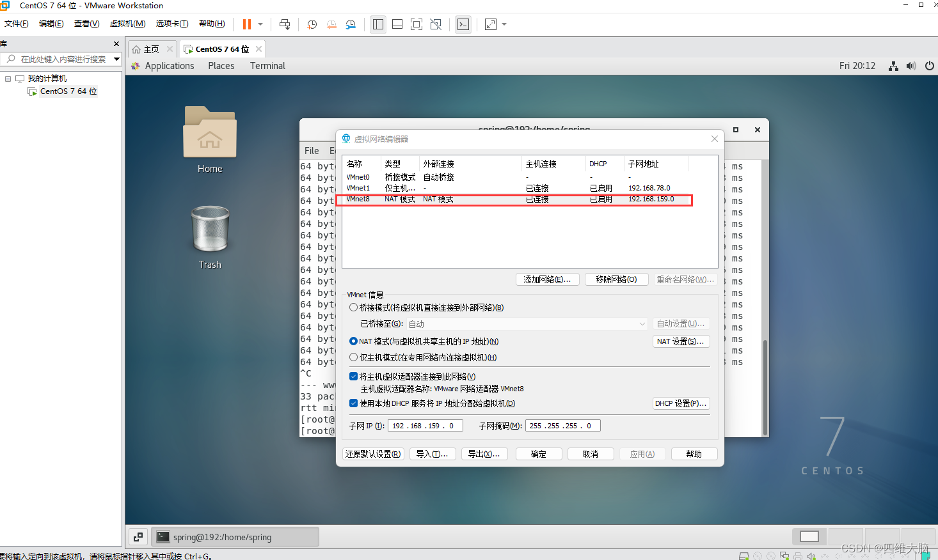Open the library search dropdown arrow
The width and height of the screenshot is (938, 560).
116,59
